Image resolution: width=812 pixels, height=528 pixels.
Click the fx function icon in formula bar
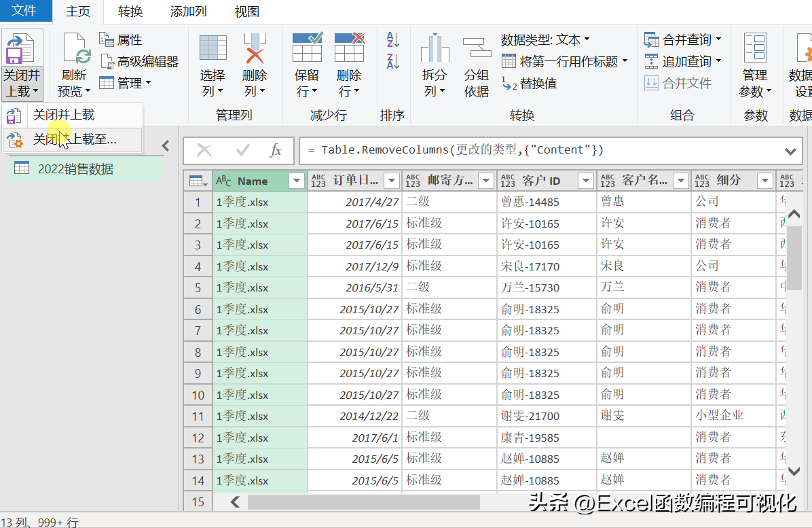tap(276, 151)
